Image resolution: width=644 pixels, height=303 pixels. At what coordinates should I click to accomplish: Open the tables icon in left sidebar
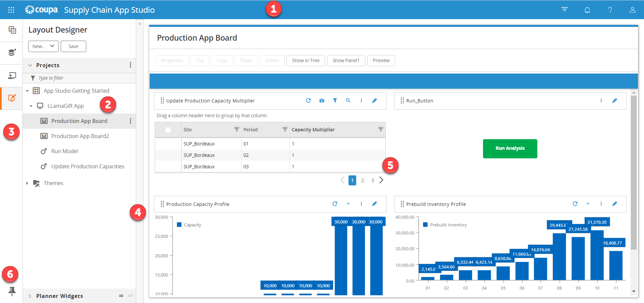pos(12,30)
